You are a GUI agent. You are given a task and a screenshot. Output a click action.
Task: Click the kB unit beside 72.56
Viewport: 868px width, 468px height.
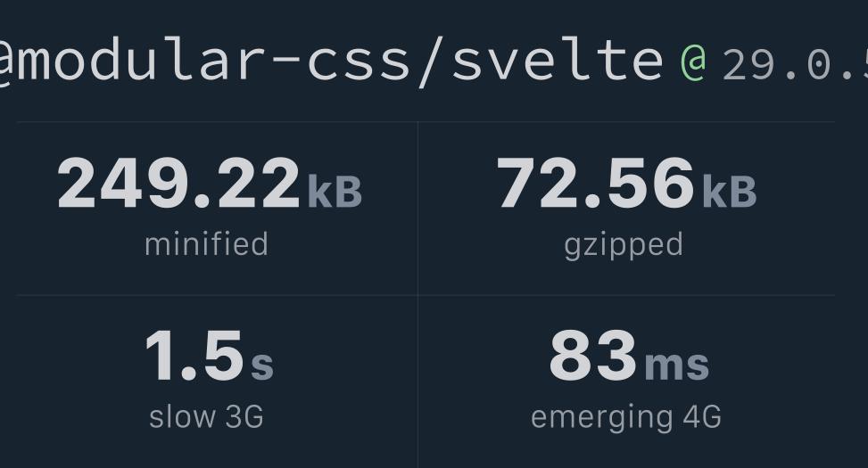pyautogui.click(x=729, y=192)
